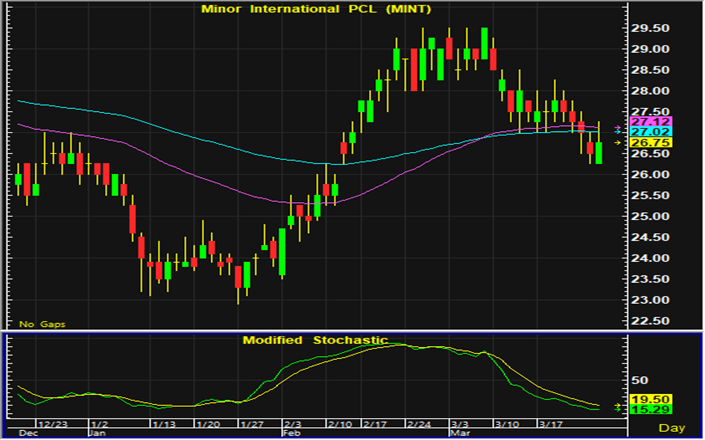This screenshot has height=440, width=705.
Task: Click the Feb month label
Action: 291,433
